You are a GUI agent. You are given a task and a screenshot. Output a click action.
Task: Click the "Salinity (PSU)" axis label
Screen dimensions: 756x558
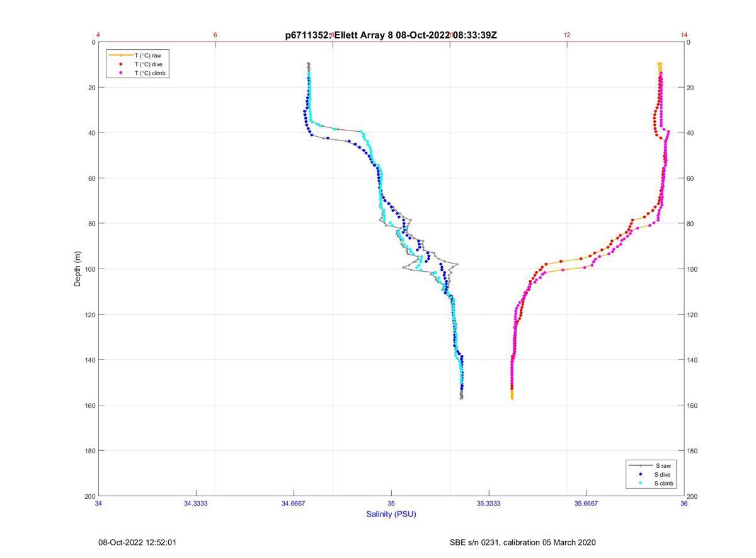click(391, 514)
